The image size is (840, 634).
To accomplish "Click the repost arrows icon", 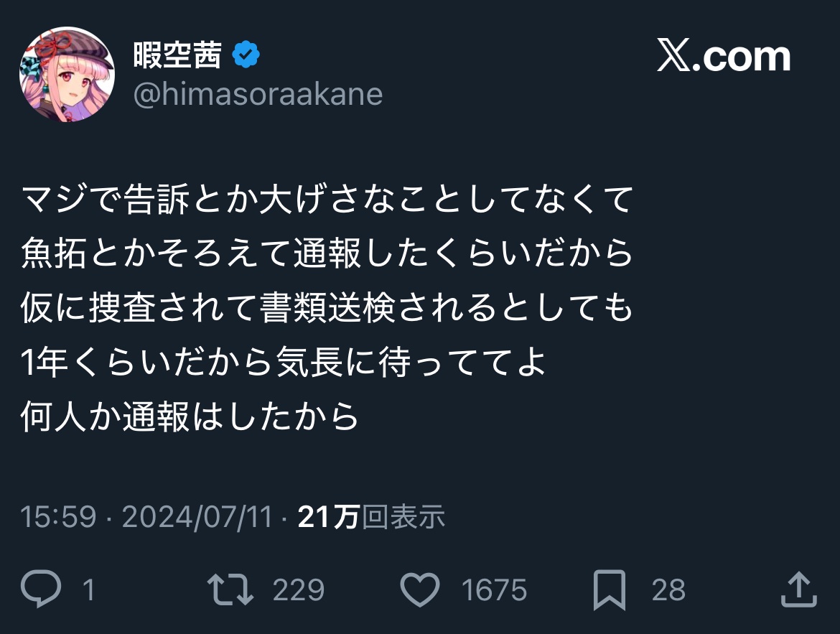I will (x=230, y=589).
